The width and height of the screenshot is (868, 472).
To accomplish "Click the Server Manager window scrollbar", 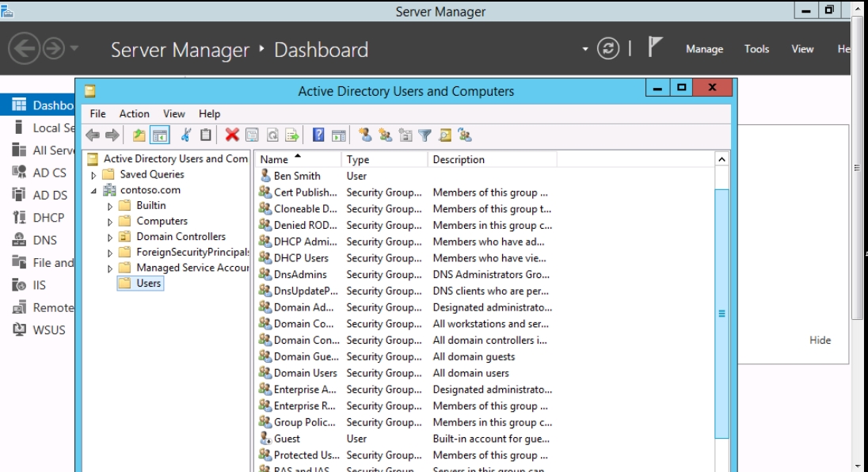I will point(857,168).
